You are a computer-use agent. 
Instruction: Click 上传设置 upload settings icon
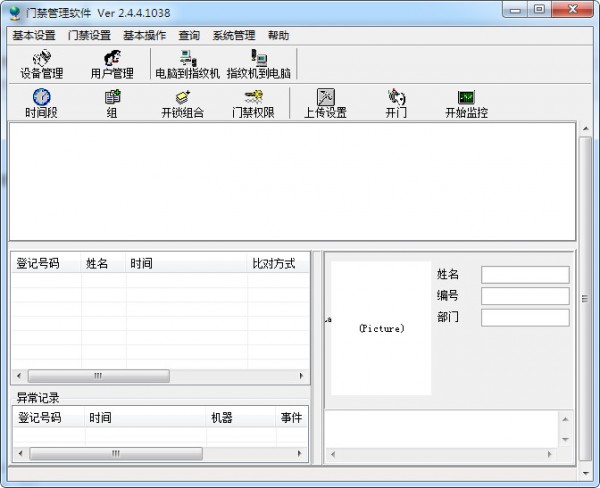325,103
